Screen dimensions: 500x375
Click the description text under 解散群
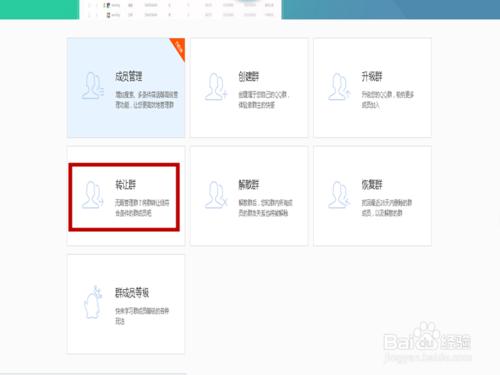tap(265, 208)
